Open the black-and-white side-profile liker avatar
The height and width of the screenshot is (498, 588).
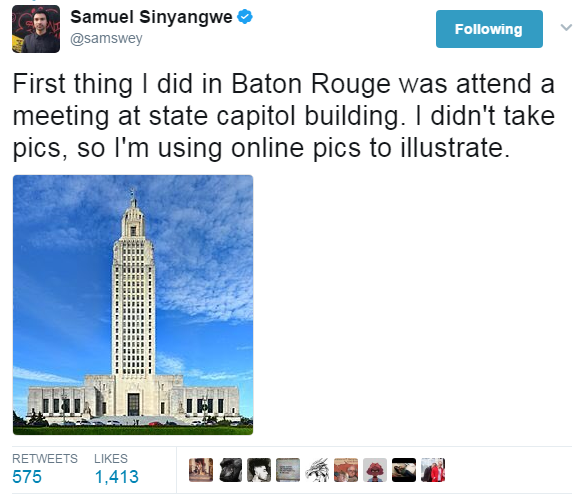(x=259, y=470)
